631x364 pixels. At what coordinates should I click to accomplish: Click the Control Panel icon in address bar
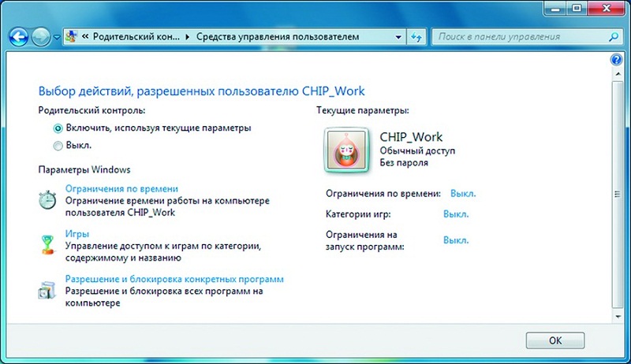pos(71,36)
